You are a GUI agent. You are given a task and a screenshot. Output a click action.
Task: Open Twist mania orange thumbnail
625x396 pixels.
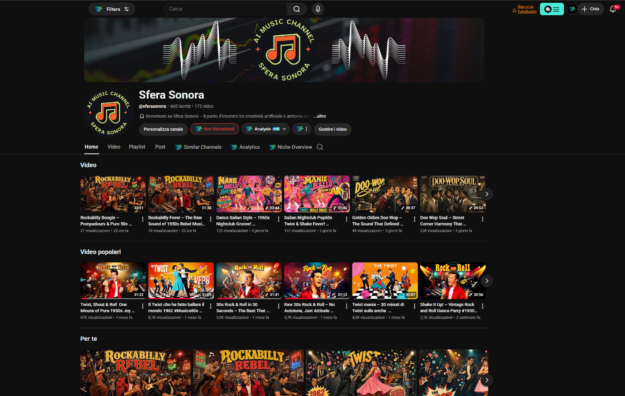click(385, 281)
